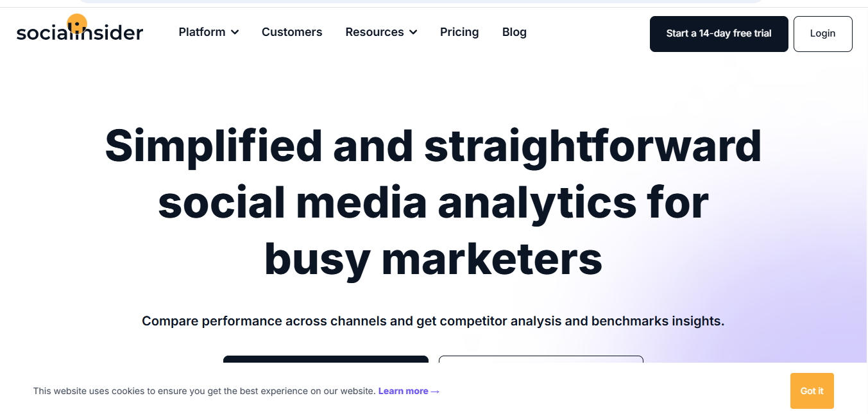Expand the Resources dropdown chevron
This screenshot has height=414, width=868.
click(x=413, y=32)
